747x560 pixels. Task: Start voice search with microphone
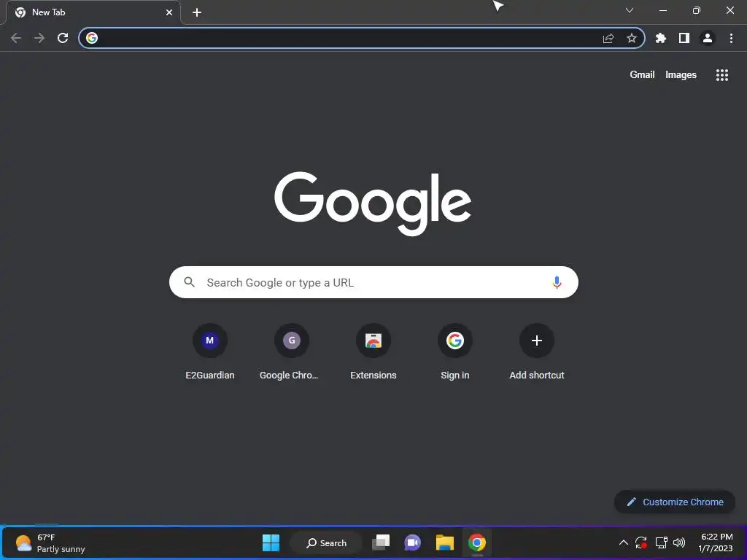557,282
